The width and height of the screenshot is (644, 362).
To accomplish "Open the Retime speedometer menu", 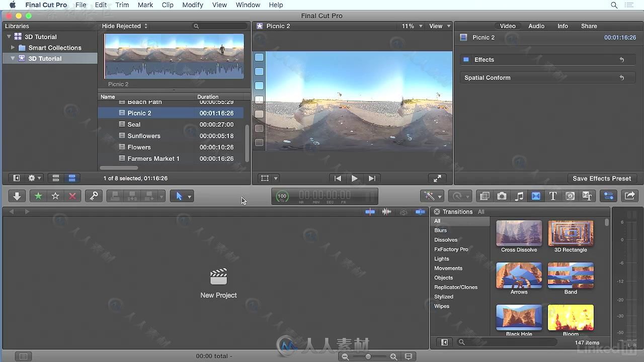I will point(460,196).
